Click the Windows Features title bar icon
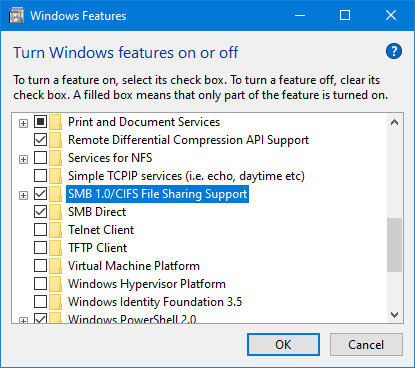This screenshot has width=415, height=368. (x=16, y=16)
